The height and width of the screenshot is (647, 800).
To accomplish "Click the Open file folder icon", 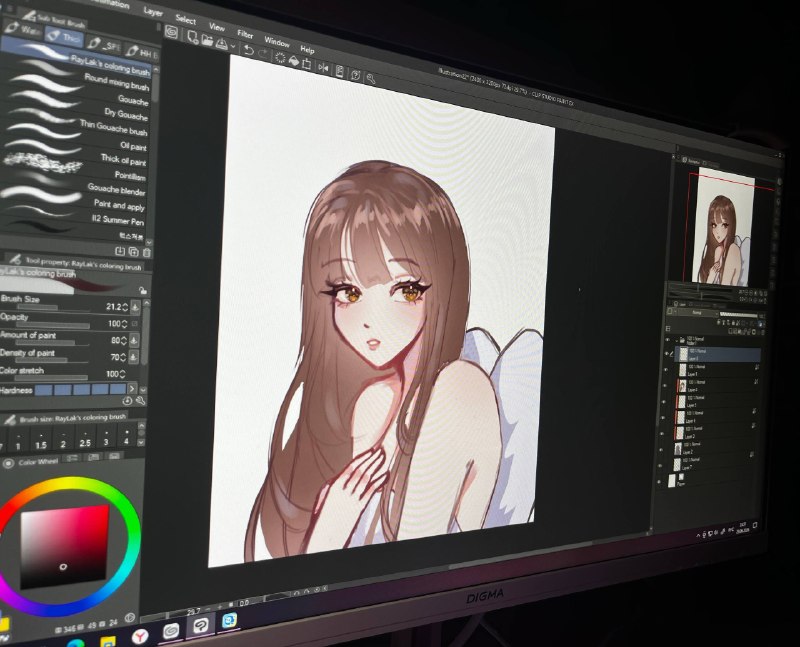I will [207, 41].
